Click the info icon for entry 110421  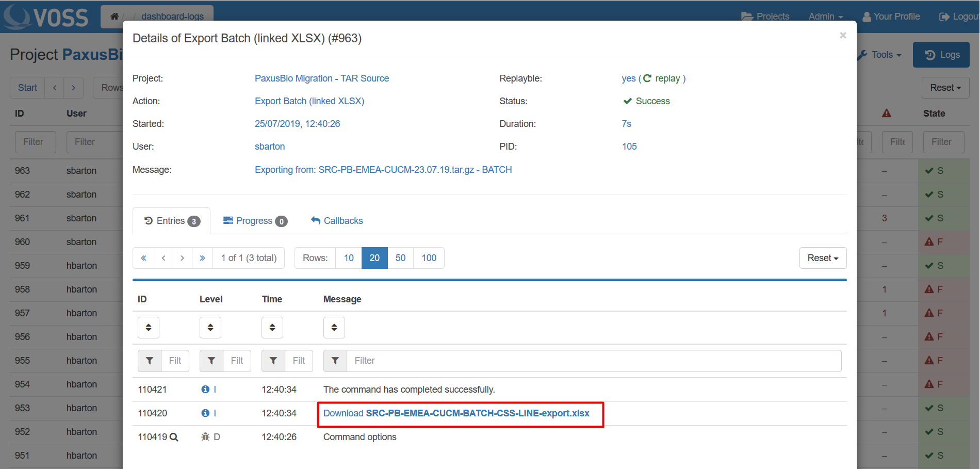[x=205, y=390]
